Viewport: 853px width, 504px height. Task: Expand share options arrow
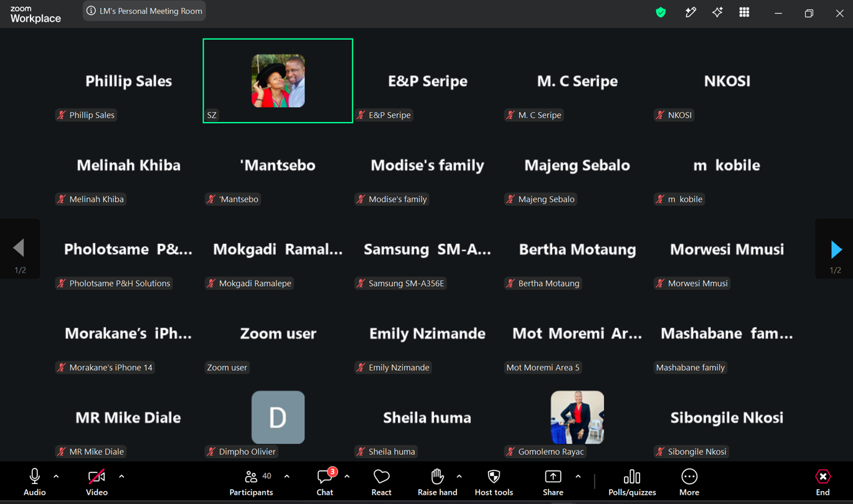578,477
